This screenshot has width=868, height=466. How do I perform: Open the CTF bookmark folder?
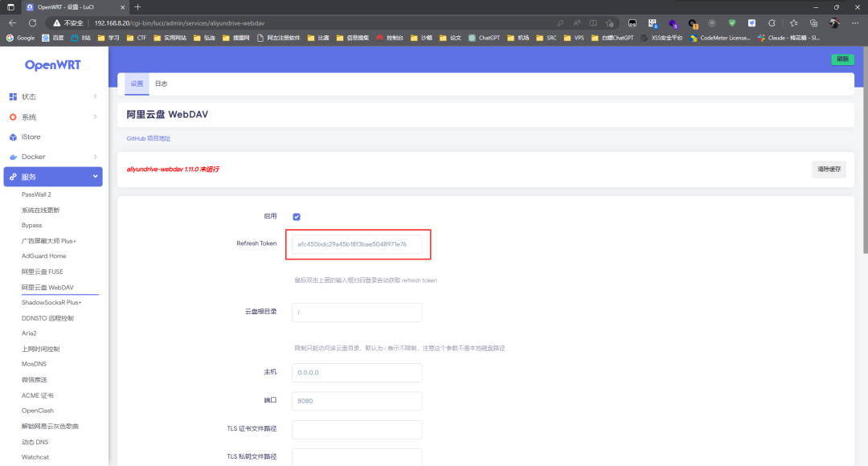pos(137,39)
